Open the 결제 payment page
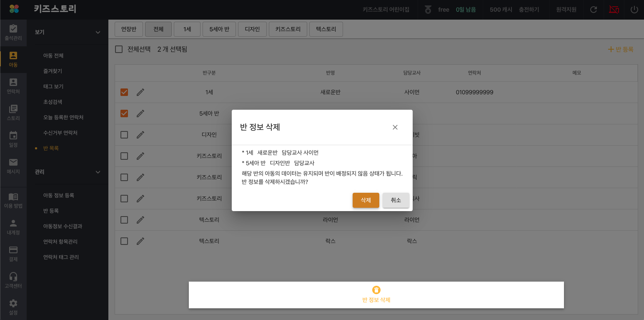Viewport: 644px width, 320px height. pos(13,254)
